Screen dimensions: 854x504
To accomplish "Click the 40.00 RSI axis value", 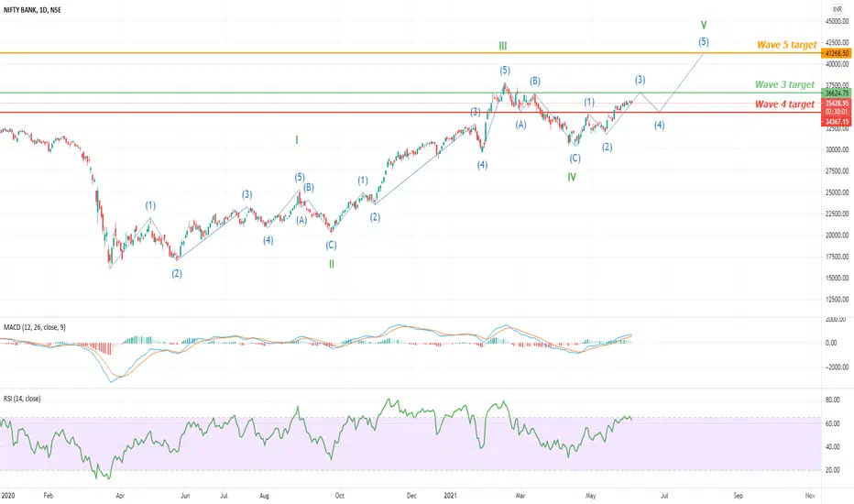I will coord(832,447).
